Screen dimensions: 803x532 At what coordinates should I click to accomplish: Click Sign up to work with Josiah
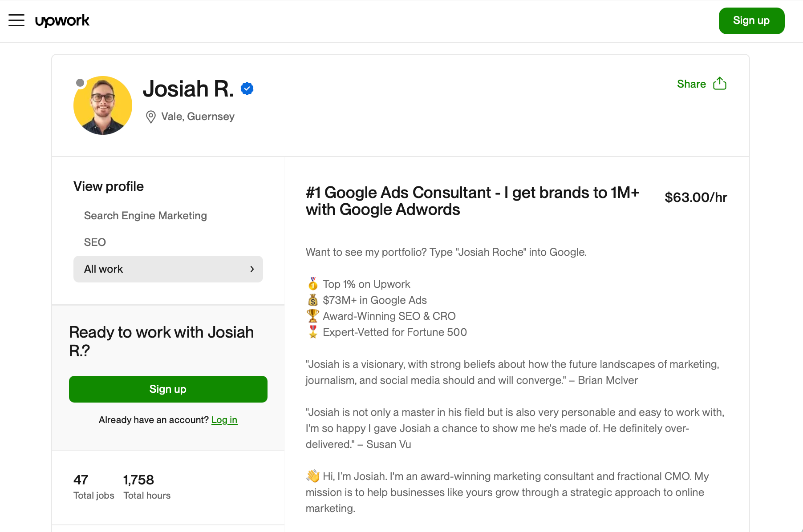(x=168, y=389)
